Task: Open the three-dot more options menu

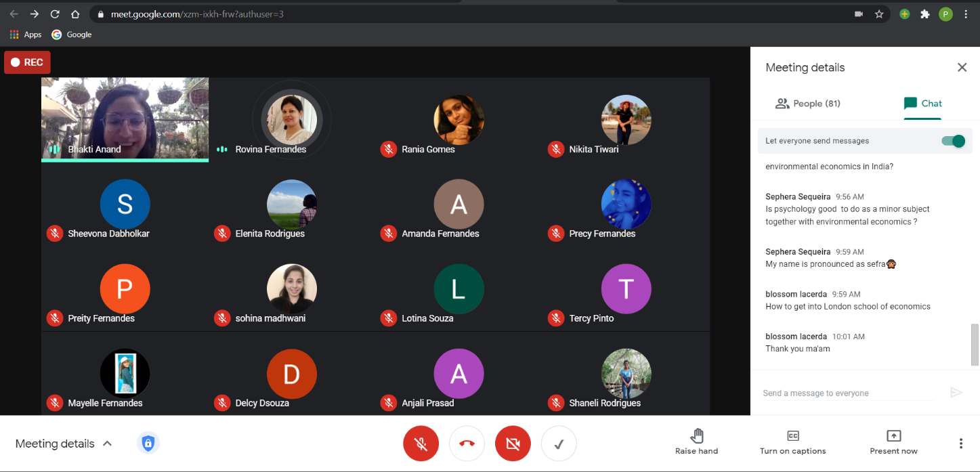Action: pyautogui.click(x=960, y=444)
